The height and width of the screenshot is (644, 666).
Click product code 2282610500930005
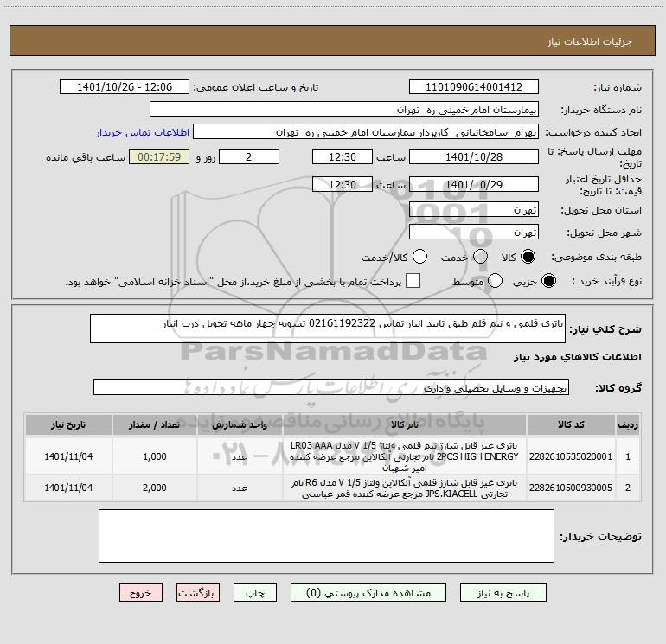click(571, 488)
